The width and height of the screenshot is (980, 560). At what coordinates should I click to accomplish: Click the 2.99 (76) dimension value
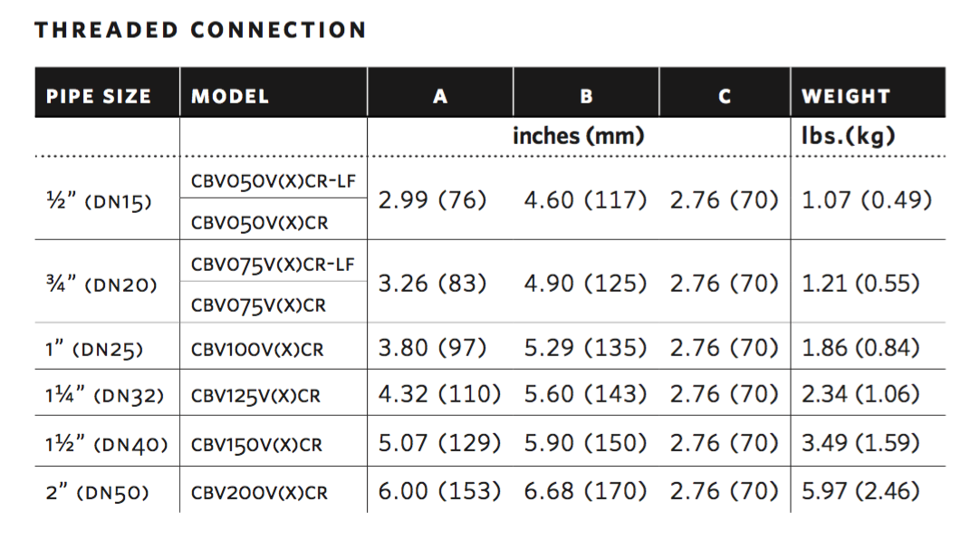click(x=432, y=200)
